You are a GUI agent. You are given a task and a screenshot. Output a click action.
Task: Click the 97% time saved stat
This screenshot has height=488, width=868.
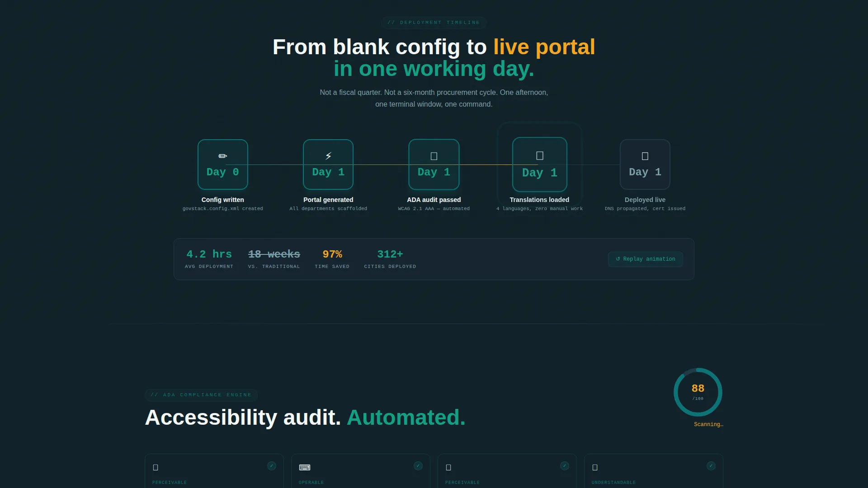332,259
